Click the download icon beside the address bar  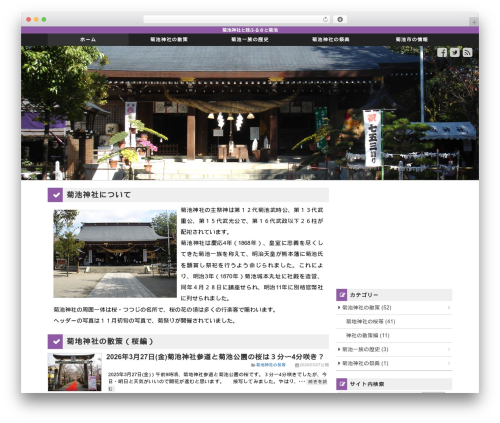click(340, 19)
